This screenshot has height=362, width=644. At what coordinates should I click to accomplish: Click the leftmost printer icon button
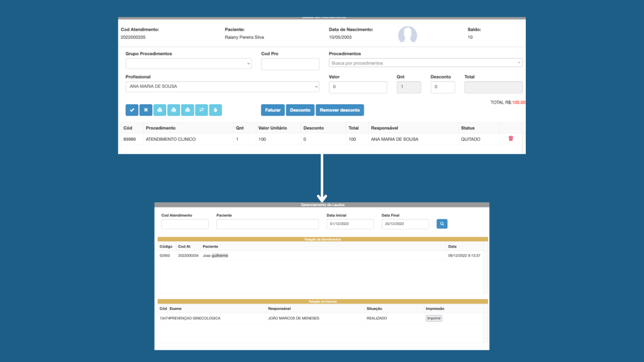coord(160,110)
